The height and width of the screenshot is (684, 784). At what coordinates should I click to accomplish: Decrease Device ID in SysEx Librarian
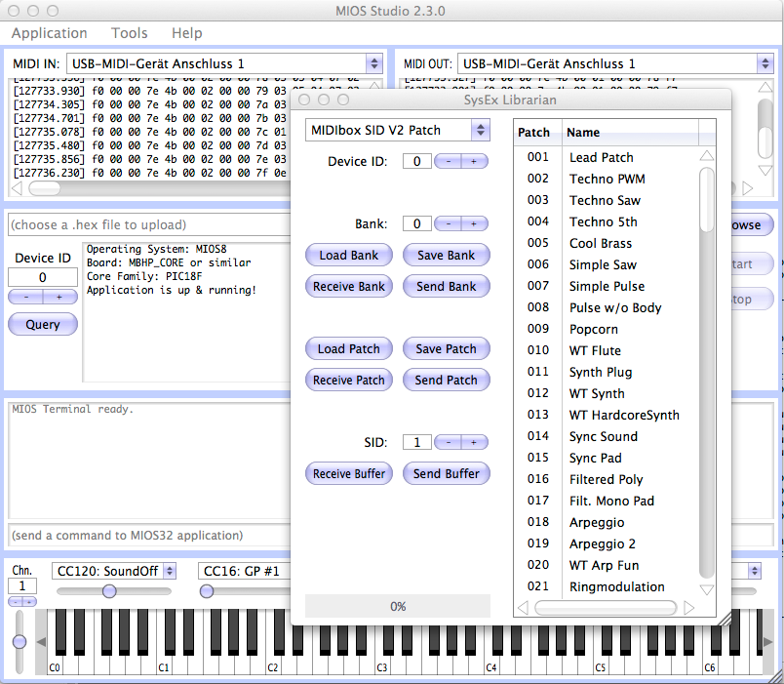[448, 161]
